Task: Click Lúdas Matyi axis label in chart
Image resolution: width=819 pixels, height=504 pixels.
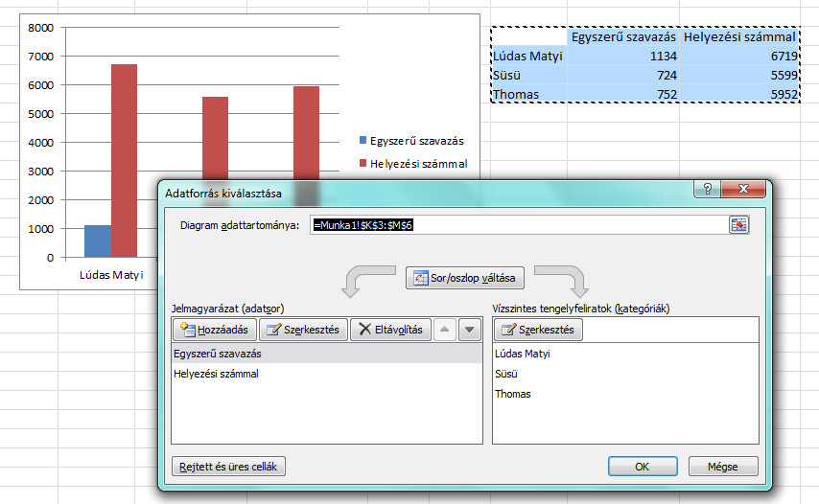Action: pyautogui.click(x=111, y=275)
